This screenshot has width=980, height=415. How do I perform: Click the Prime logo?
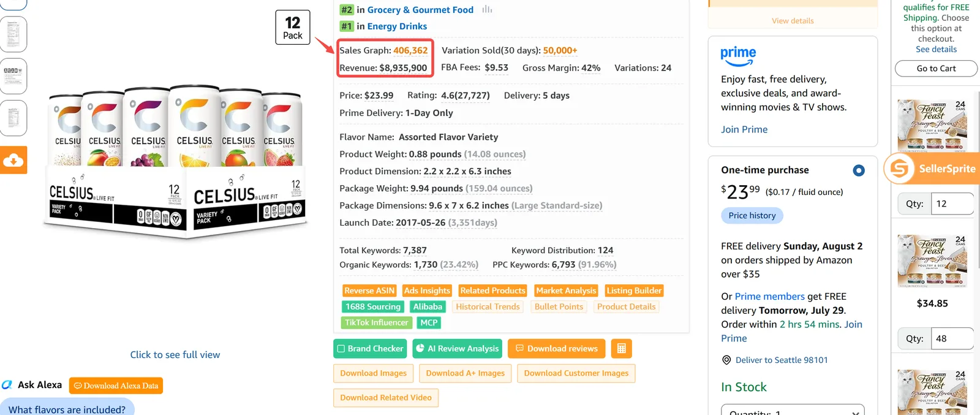coord(738,56)
